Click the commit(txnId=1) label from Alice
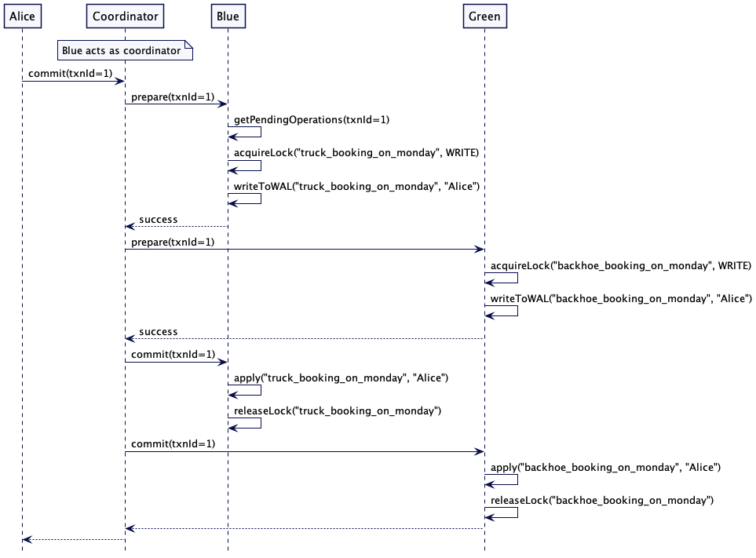Viewport: 756px width, 558px height. pos(70,73)
